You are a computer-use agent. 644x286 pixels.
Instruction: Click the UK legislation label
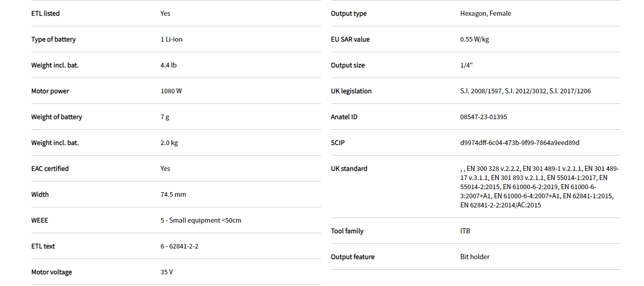351,91
